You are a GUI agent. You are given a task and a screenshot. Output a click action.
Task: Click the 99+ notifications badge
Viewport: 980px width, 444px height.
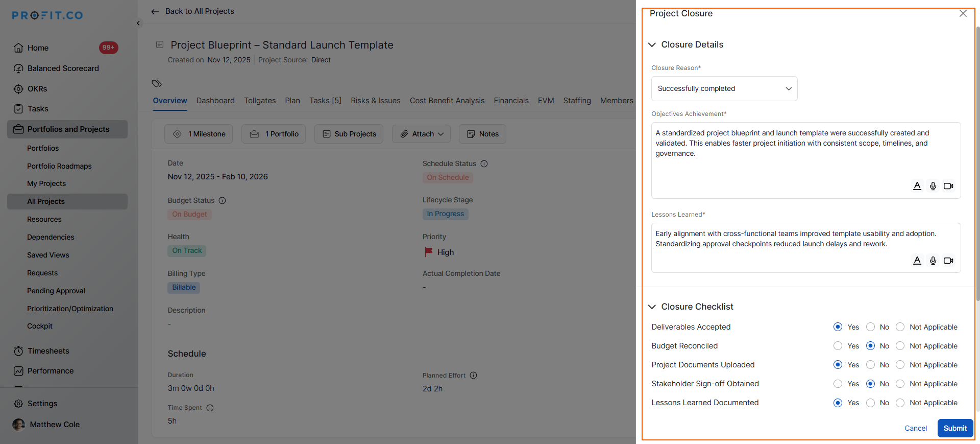(108, 48)
